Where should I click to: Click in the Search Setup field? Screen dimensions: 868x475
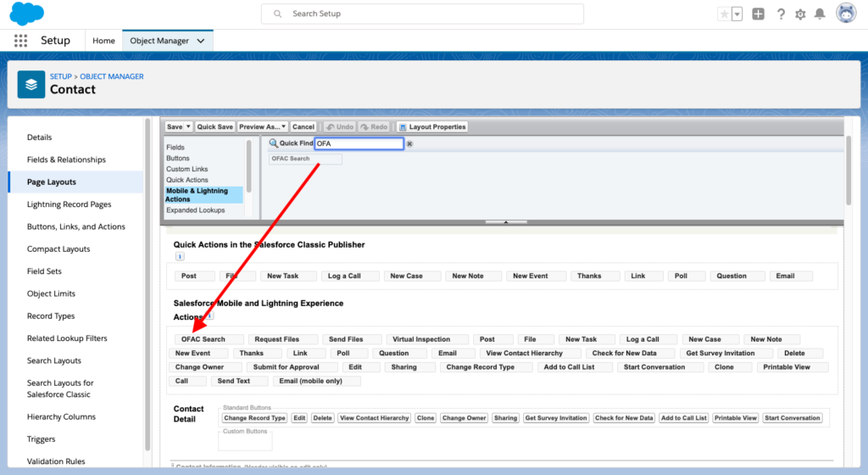tap(422, 14)
